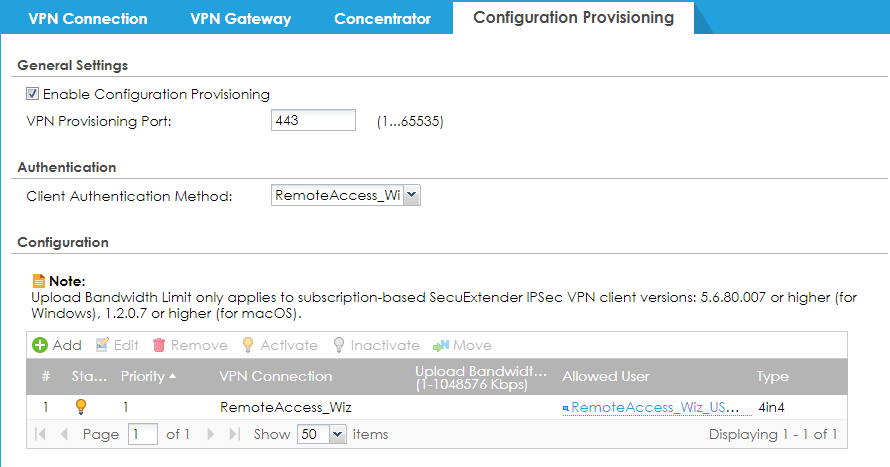Click the status bulb in row 1
Viewport: 890px width, 467px height.
81,407
